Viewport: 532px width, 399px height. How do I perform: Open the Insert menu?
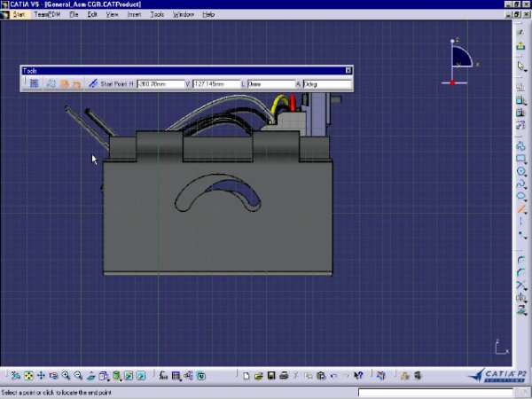point(134,14)
